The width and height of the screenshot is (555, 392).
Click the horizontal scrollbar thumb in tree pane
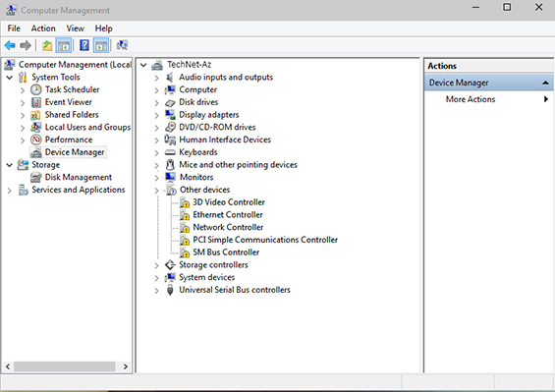coord(65,366)
